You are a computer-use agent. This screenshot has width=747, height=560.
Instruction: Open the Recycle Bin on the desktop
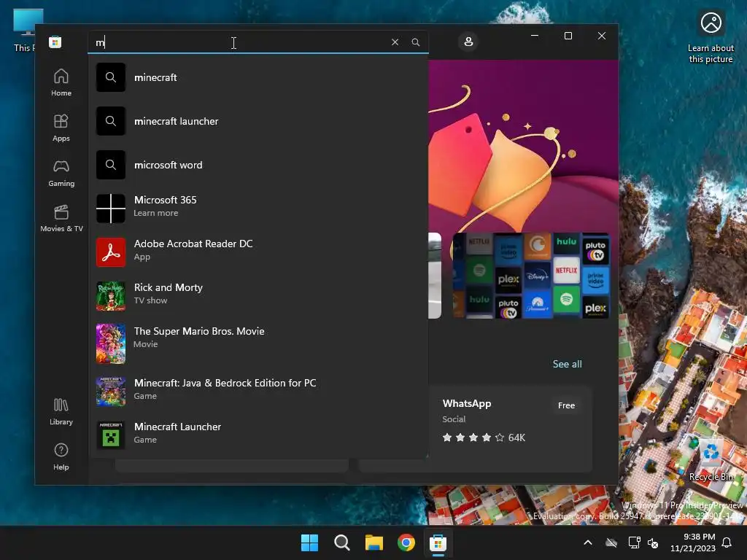pos(711,460)
